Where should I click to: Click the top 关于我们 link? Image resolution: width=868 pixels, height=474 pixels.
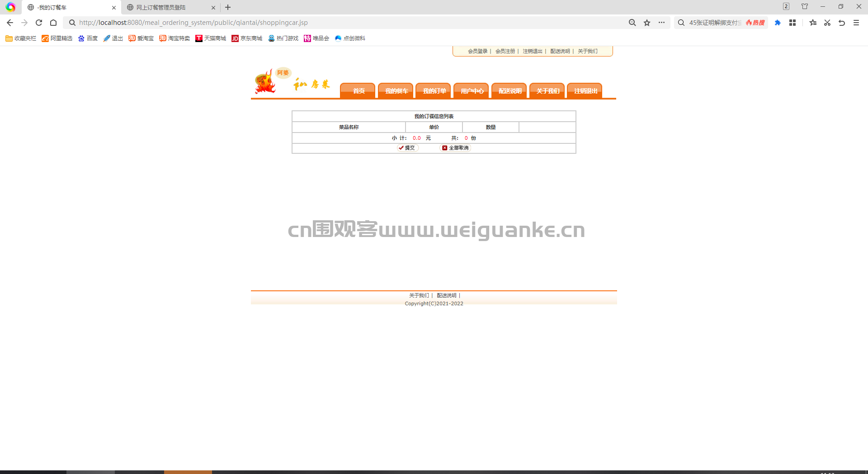pos(588,51)
